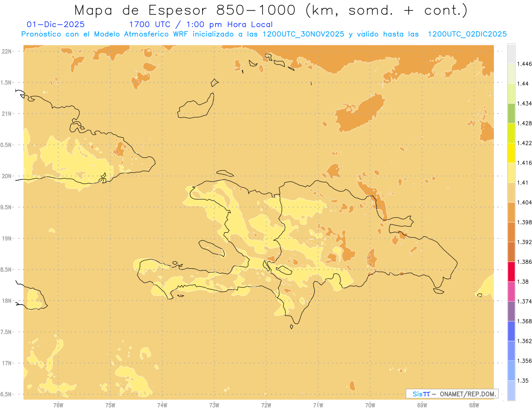The width and height of the screenshot is (532, 411).
Task: Click the latitude label '22N'
Action: 7,51
